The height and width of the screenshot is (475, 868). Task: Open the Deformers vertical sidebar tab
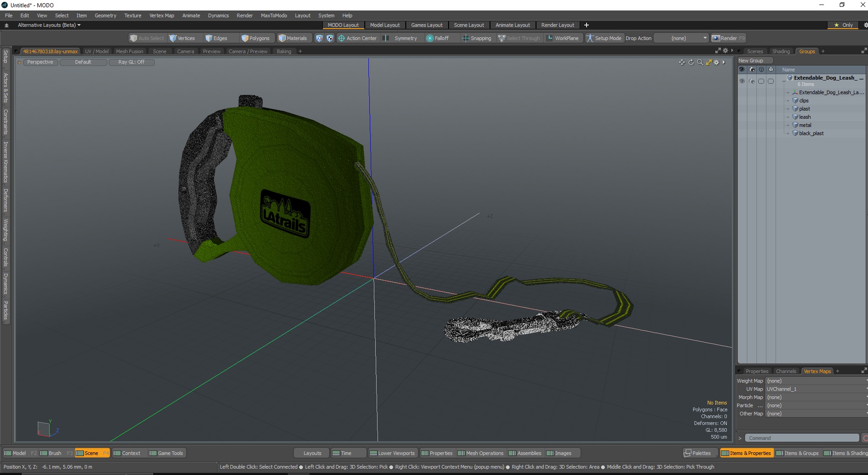[5, 200]
